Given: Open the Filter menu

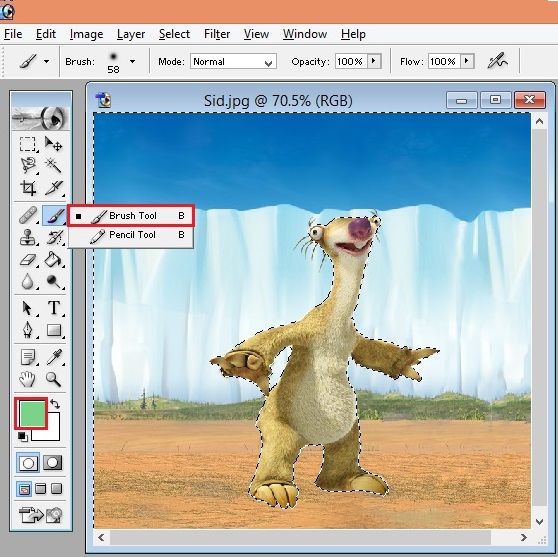Looking at the screenshot, I should click(217, 34).
